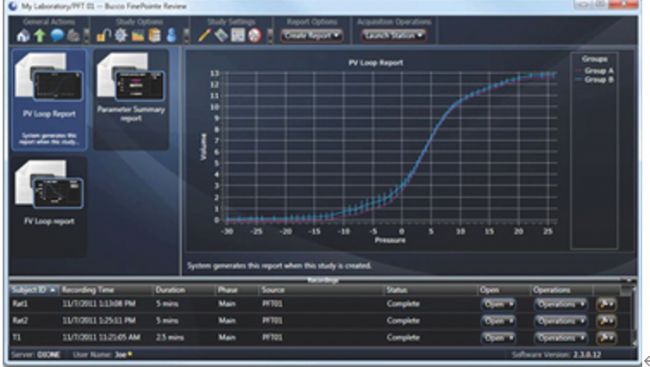The height and width of the screenshot is (367, 650).
Task: Select the PV Loop Report thumbnail
Action: click(x=49, y=100)
